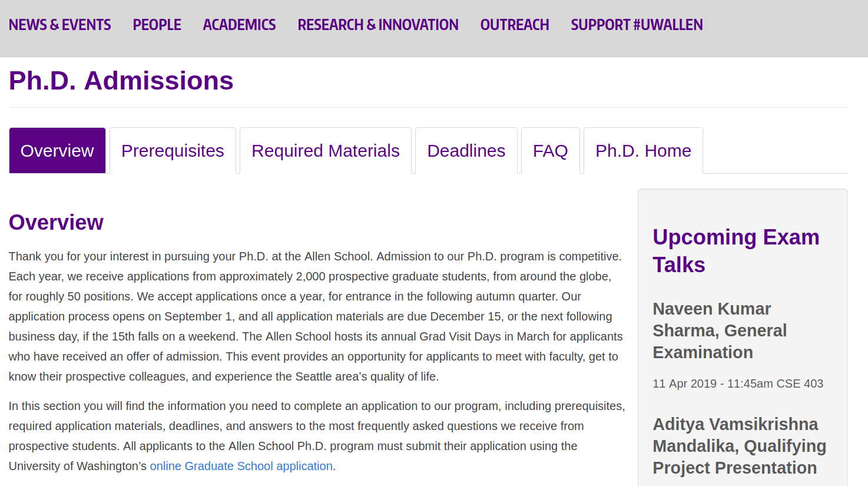
Task: Open Naveen Kumar Sharma General Examination talk
Action: pyautogui.click(x=720, y=330)
